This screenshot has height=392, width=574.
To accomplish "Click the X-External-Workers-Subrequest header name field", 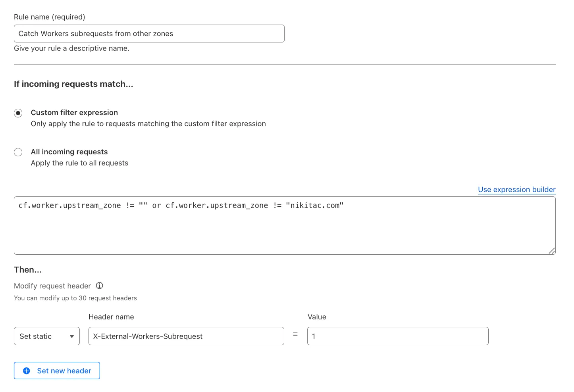I will coord(186,336).
